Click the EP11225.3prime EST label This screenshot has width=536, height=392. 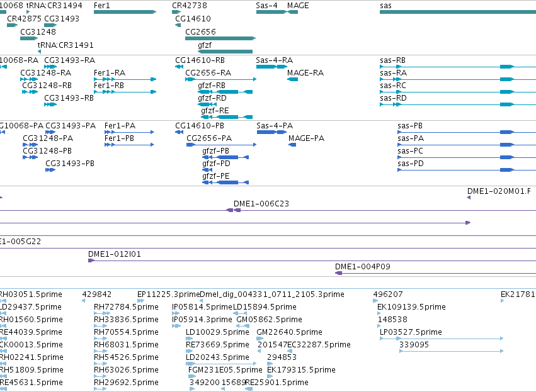click(x=168, y=294)
